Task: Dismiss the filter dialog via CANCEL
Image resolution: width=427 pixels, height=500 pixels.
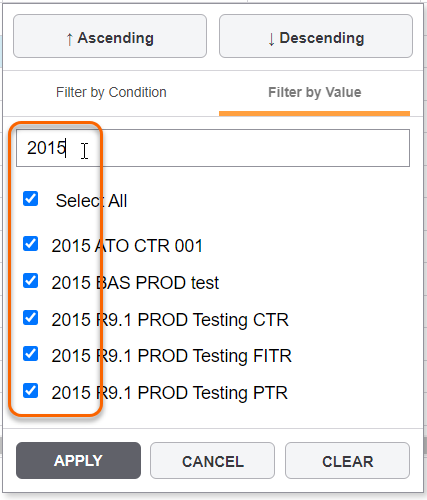Action: pos(212,461)
